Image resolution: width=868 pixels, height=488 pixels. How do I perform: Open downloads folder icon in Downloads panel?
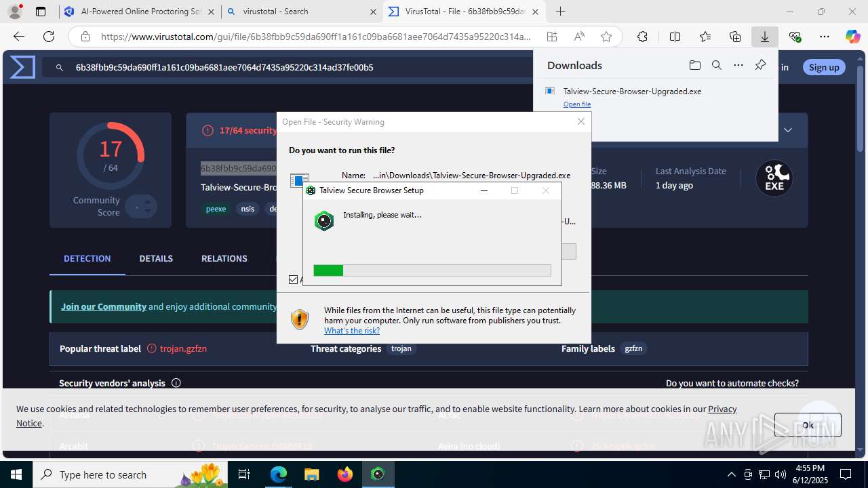tap(695, 65)
